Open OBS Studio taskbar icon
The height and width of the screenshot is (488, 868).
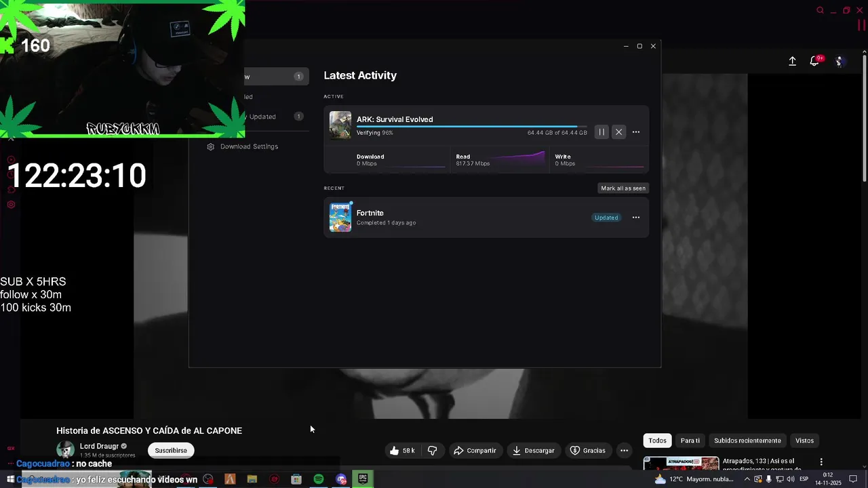click(208, 479)
